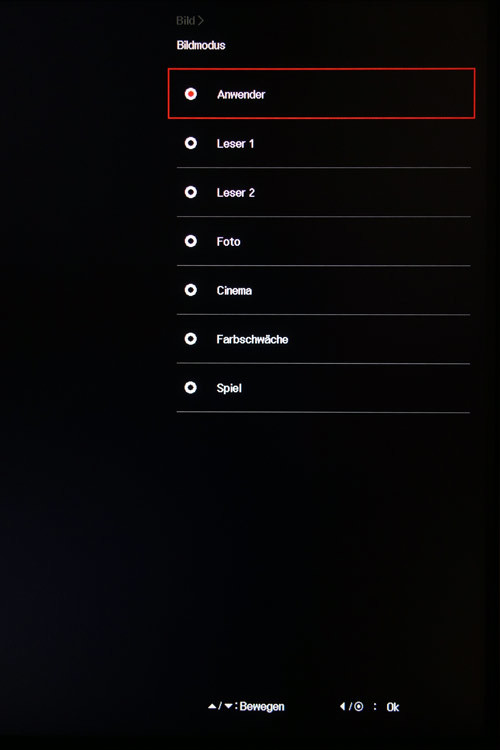This screenshot has height=750, width=500.
Task: Click the left arrow icon near Ok
Action: (x=343, y=706)
